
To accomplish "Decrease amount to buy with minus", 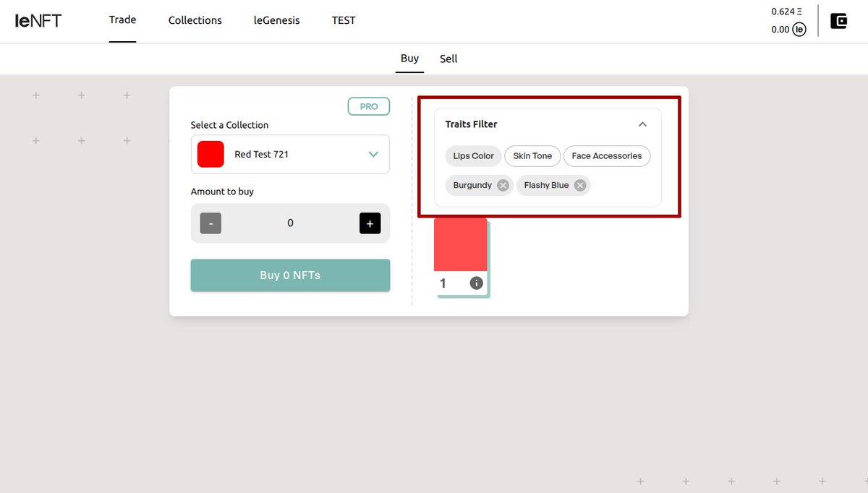I will 210,223.
